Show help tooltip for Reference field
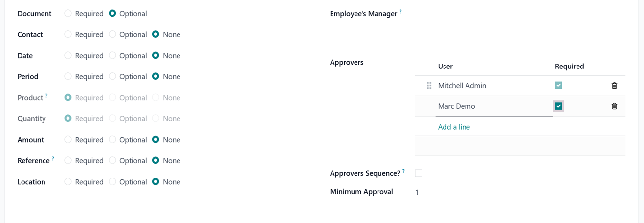The image size is (644, 223). click(53, 159)
